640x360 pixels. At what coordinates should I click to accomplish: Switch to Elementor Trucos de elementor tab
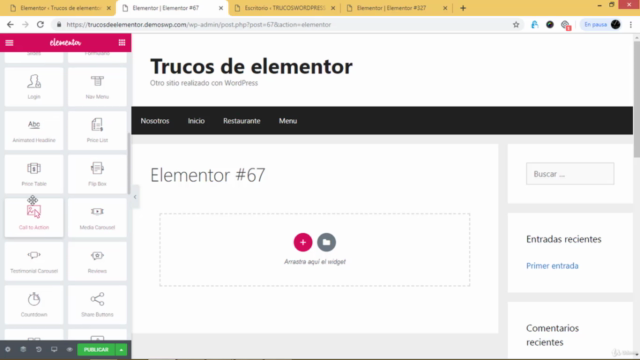pos(61,8)
